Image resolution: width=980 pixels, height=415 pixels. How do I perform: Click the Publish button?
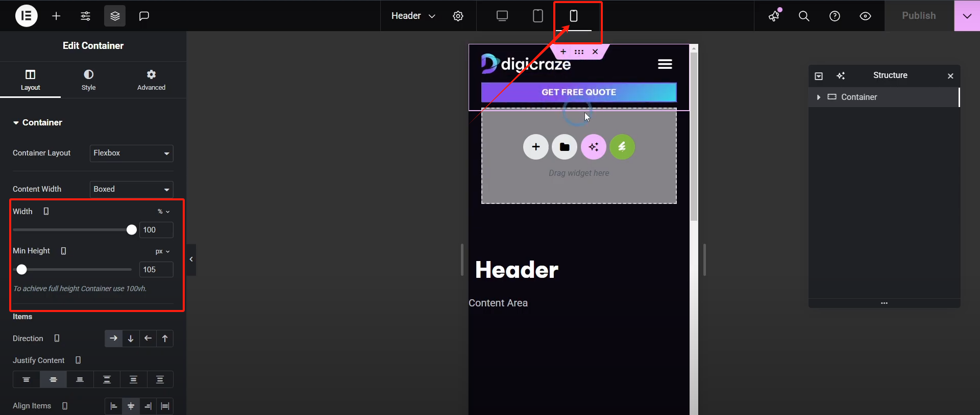tap(919, 16)
